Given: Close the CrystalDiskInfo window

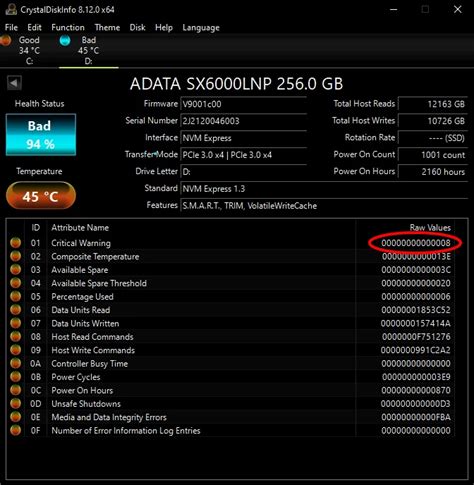Looking at the screenshot, I should pyautogui.click(x=458, y=9).
